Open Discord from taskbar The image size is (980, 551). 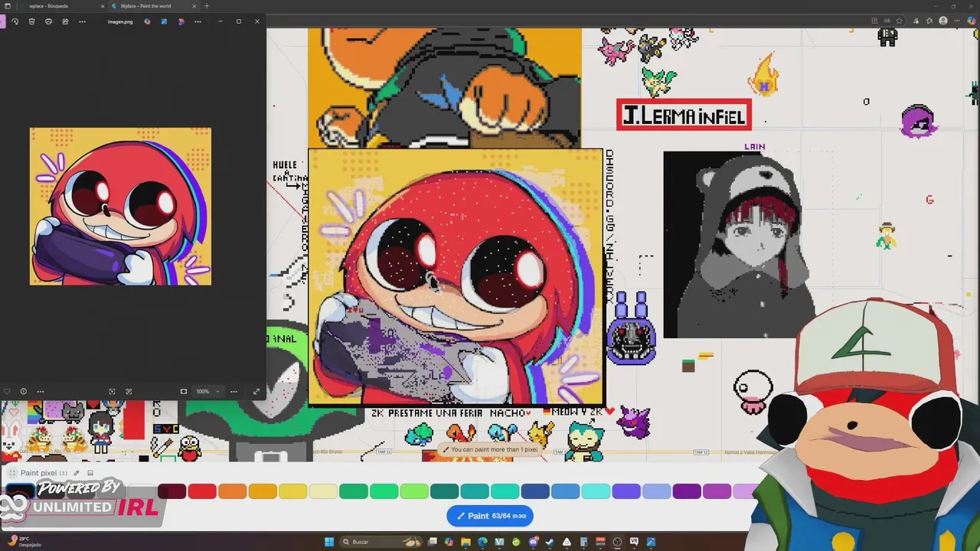(533, 542)
